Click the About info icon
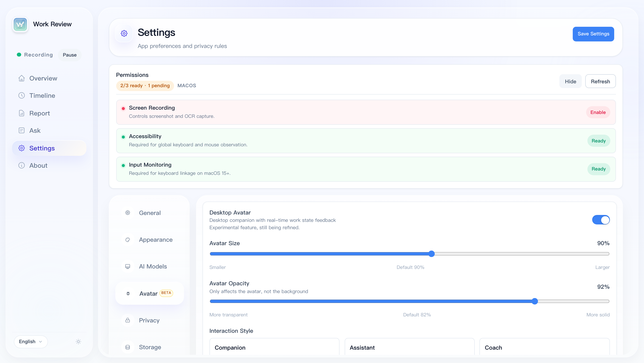 (22, 165)
